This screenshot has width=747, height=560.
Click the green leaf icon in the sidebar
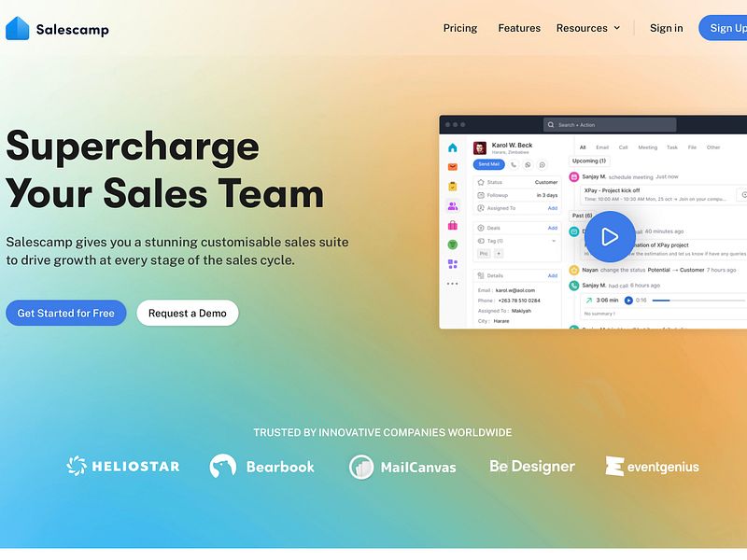coord(452,244)
